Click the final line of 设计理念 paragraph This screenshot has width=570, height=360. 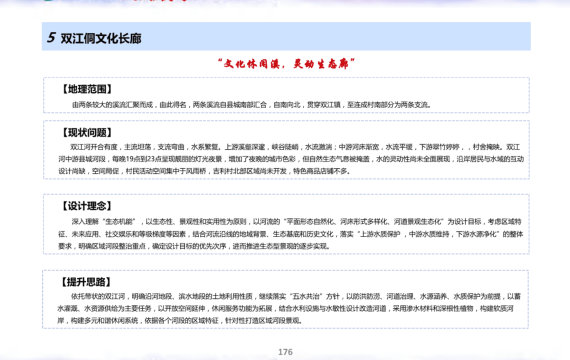pos(194,246)
